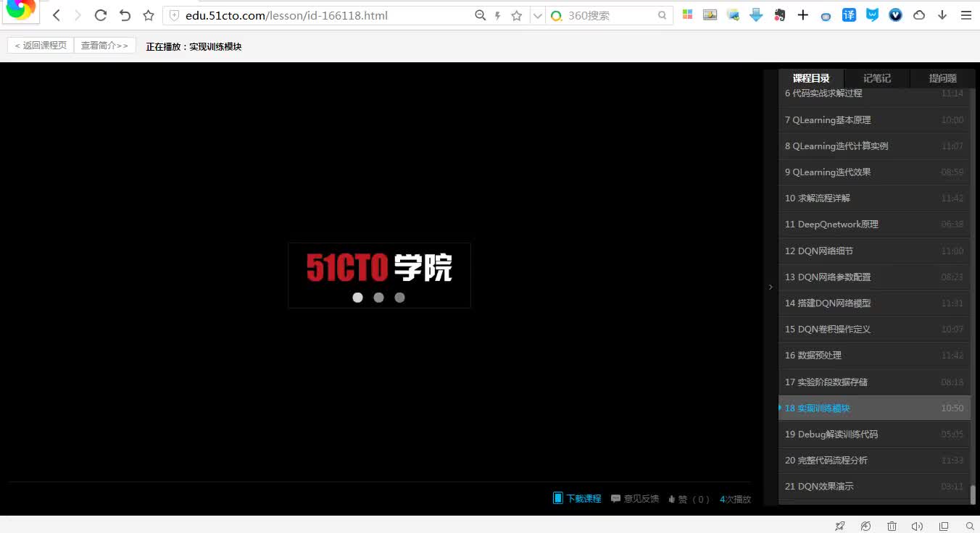Open lesson 11 DeepQnetwork原理
Viewport: 980px width, 533px height.
tap(874, 224)
